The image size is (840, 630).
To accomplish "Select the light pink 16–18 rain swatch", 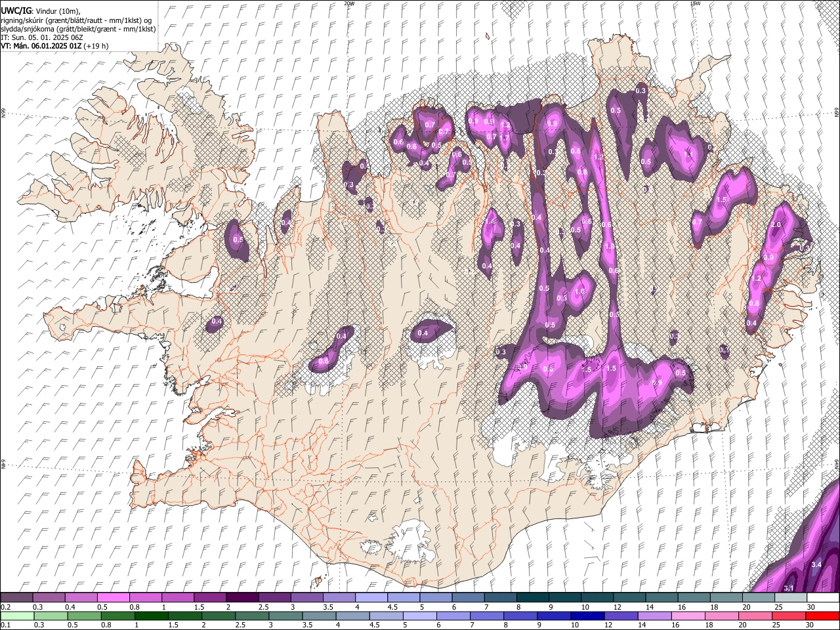I will [688, 616].
